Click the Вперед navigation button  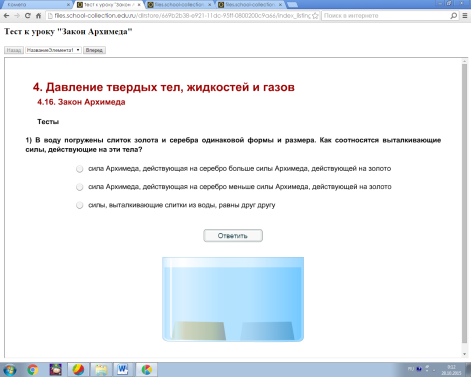tap(94, 50)
